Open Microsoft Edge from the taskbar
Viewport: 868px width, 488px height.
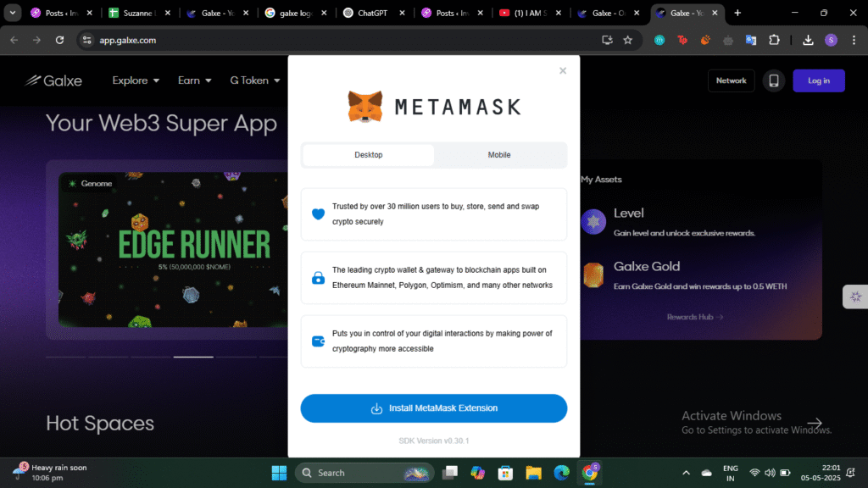[561, 473]
